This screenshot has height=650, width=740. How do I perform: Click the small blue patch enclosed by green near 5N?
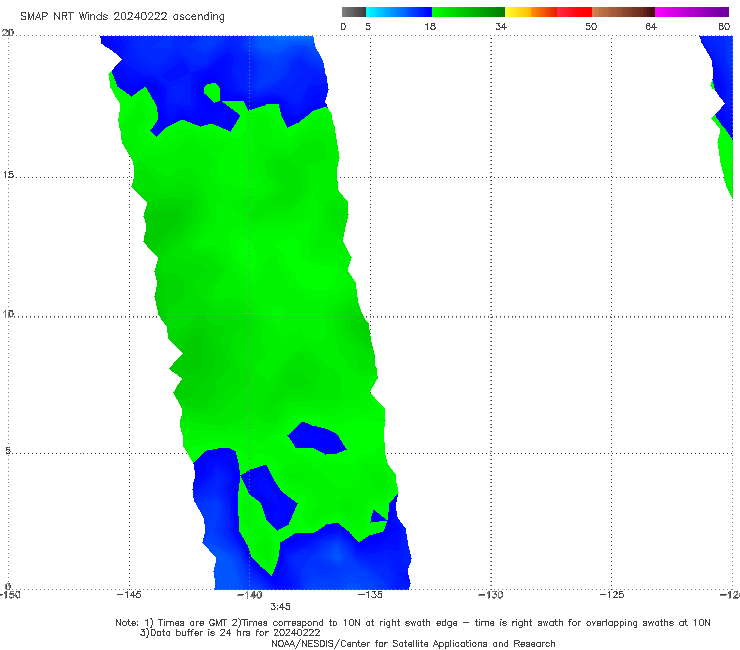click(317, 438)
